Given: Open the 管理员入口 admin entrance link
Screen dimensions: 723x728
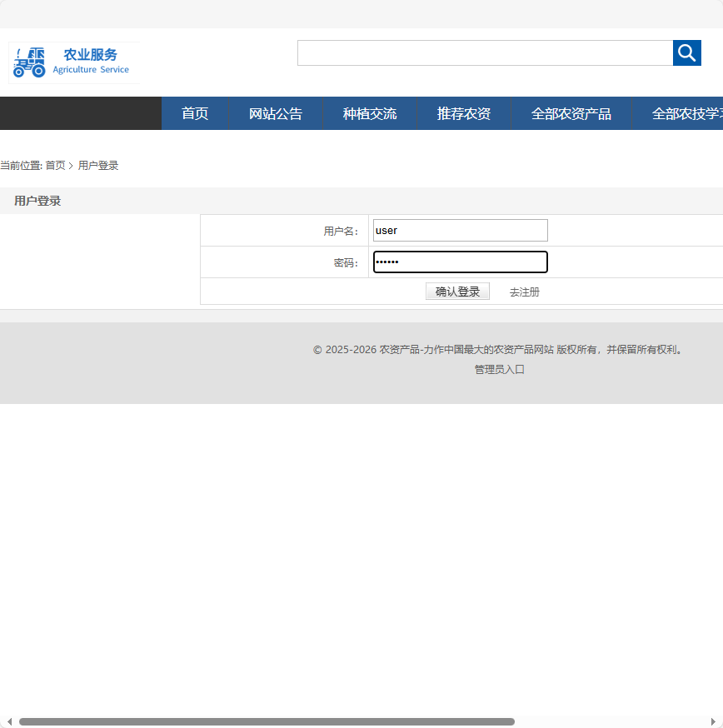Looking at the screenshot, I should (x=498, y=369).
